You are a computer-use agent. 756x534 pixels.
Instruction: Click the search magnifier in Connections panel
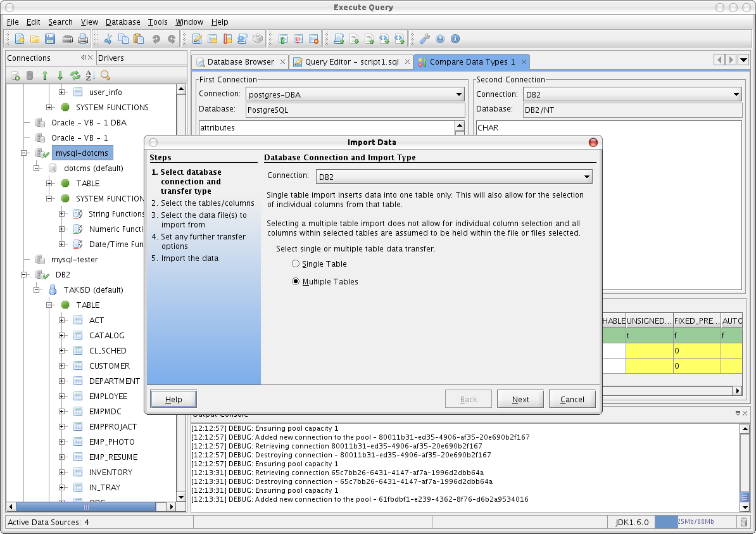point(105,75)
